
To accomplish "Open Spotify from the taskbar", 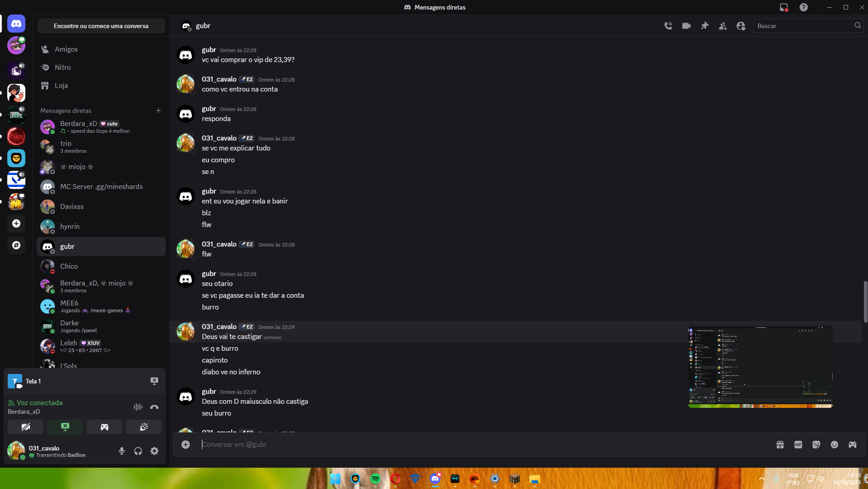I will (375, 479).
